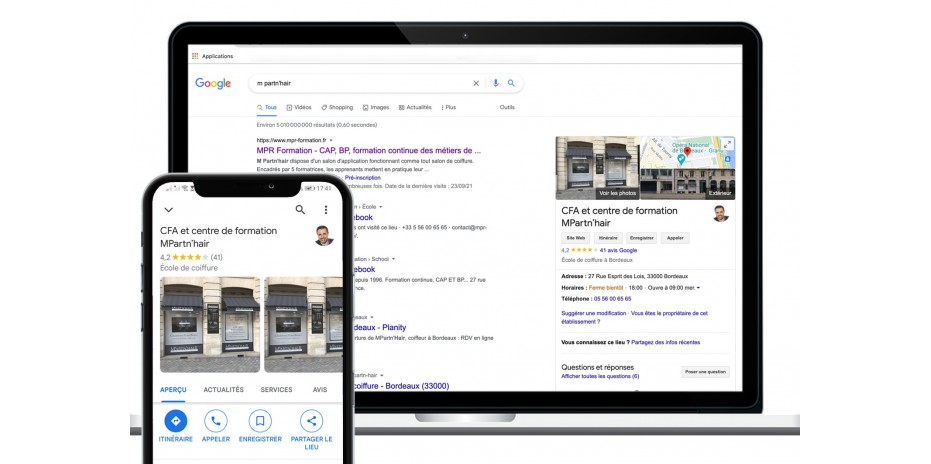Click the Enregistrer button in the laptop panel
931x464 pixels.
[642, 238]
